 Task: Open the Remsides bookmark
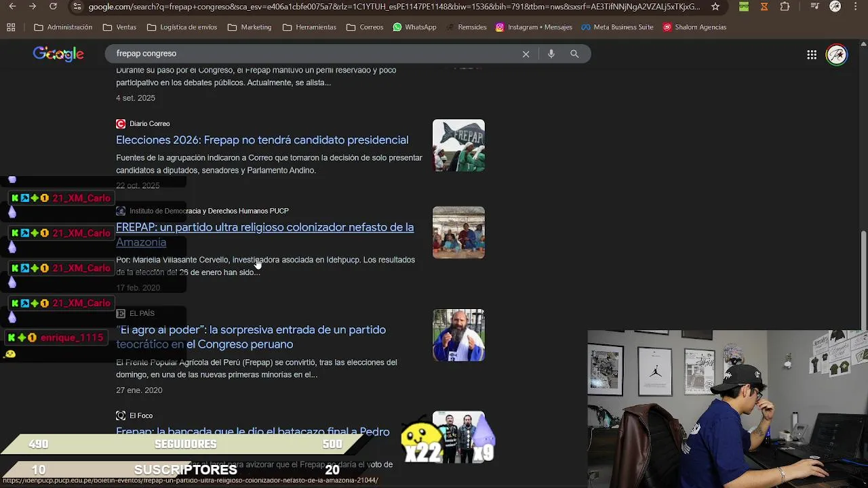tap(465, 27)
